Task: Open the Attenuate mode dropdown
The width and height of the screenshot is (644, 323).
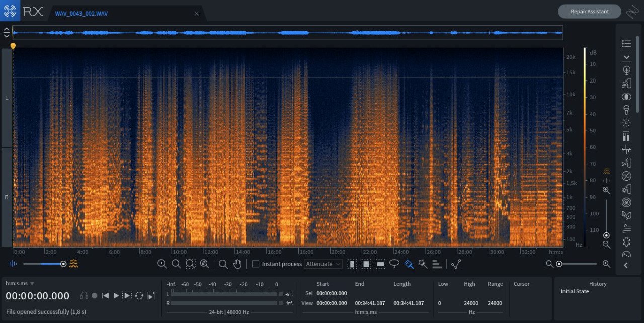Action: pyautogui.click(x=323, y=264)
